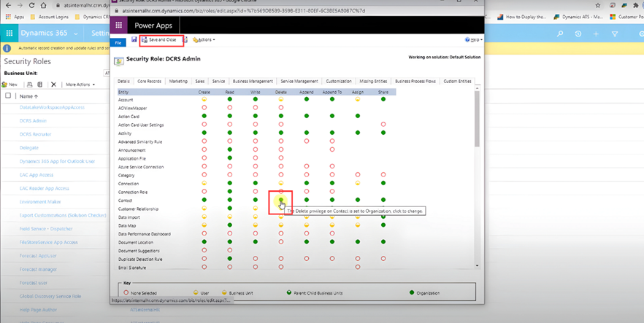644x323 pixels.
Task: Open DCRS Recruiter role link
Action: pos(35,134)
